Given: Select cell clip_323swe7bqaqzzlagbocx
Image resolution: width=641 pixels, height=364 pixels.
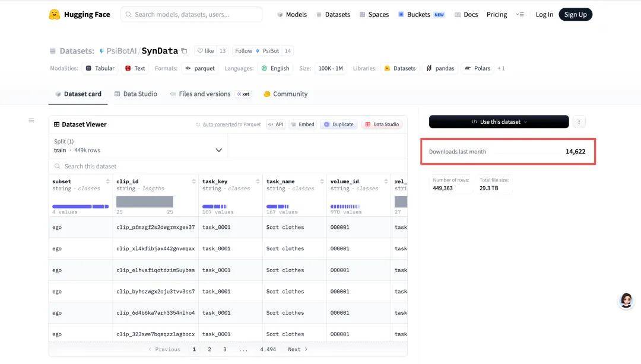Looking at the screenshot, I should click(x=156, y=334).
